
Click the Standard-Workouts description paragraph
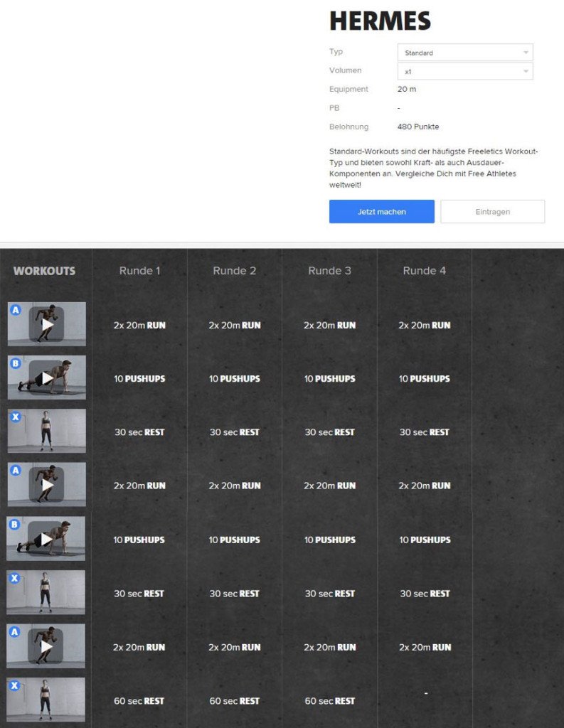(x=433, y=168)
